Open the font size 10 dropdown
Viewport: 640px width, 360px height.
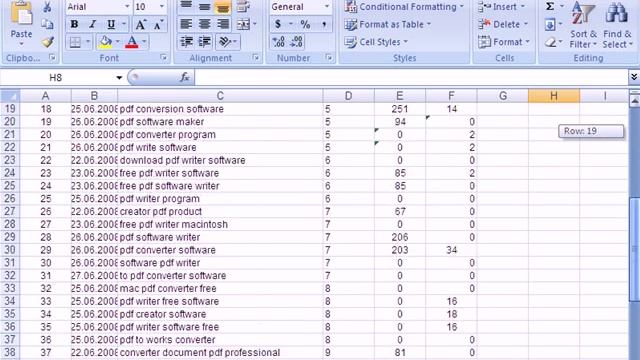click(162, 7)
